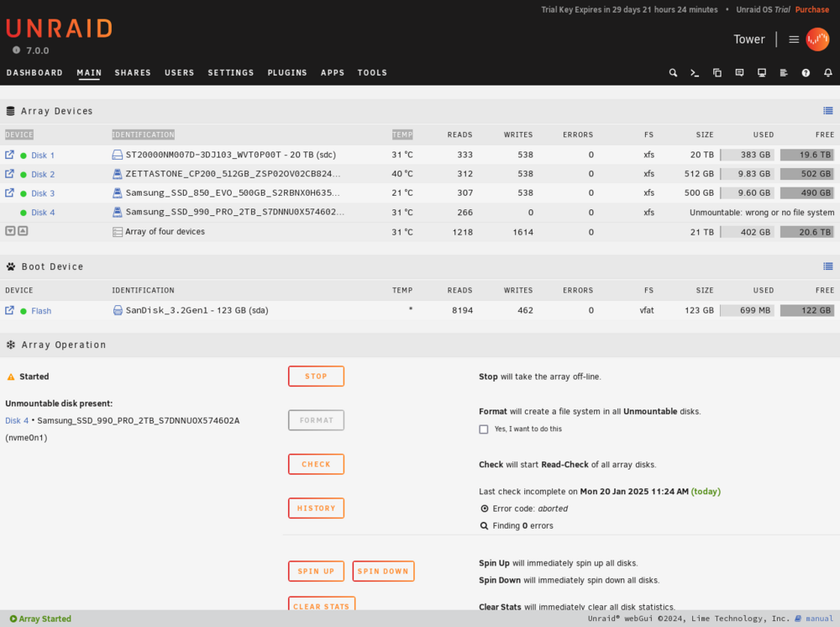Click the green status dot of Disk 2
This screenshot has height=627, width=840.
(24, 175)
